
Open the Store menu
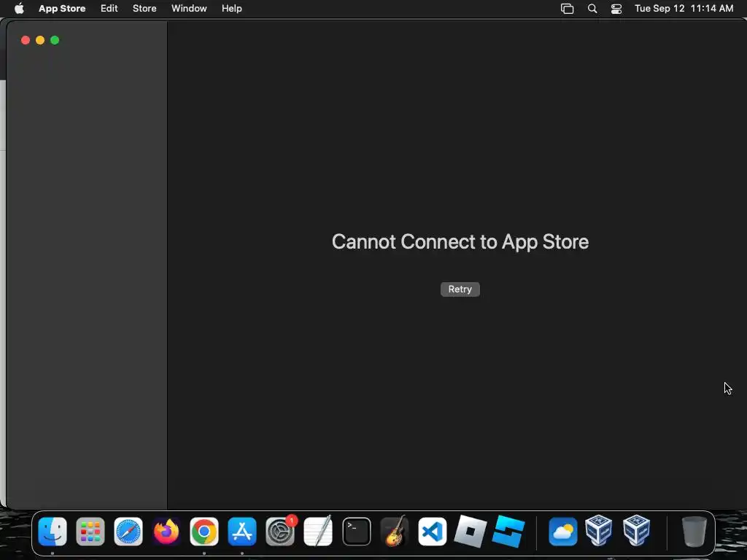(x=144, y=9)
